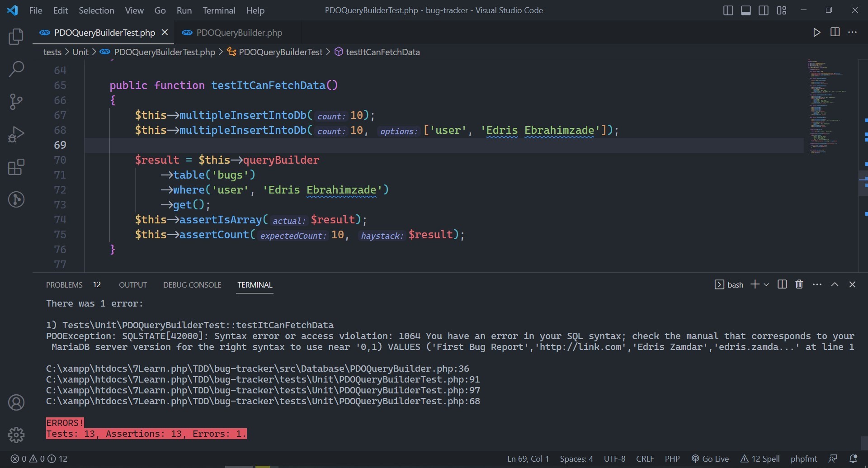Screen dimensions: 868x468
Task: Expand the 'Unit' breadcrumb folder
Action: (80, 52)
